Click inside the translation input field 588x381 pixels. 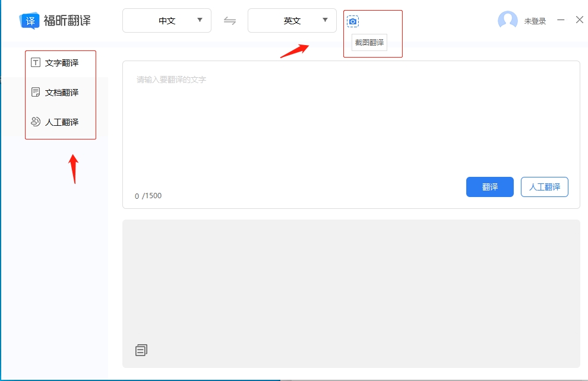tap(297, 119)
